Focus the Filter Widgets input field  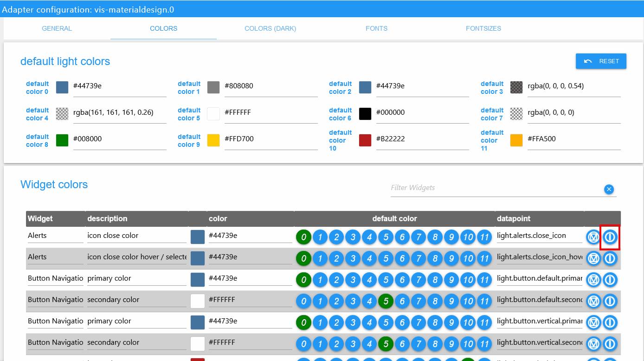coord(496,188)
